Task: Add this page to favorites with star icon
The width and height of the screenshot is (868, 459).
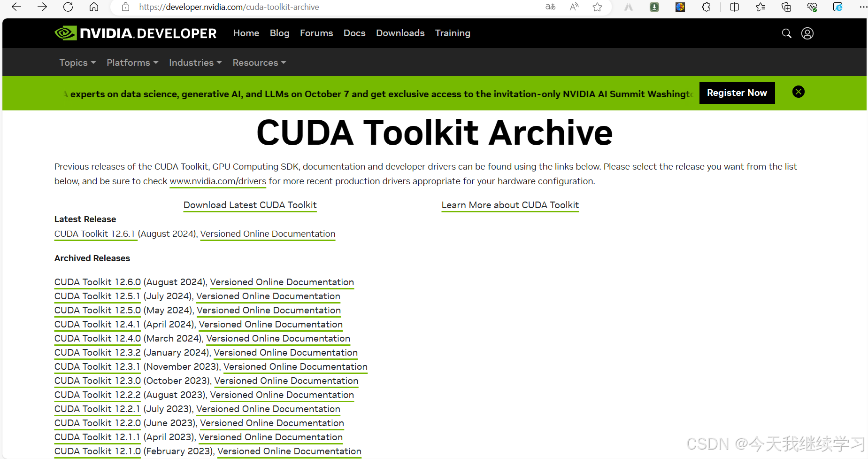Action: 597,7
